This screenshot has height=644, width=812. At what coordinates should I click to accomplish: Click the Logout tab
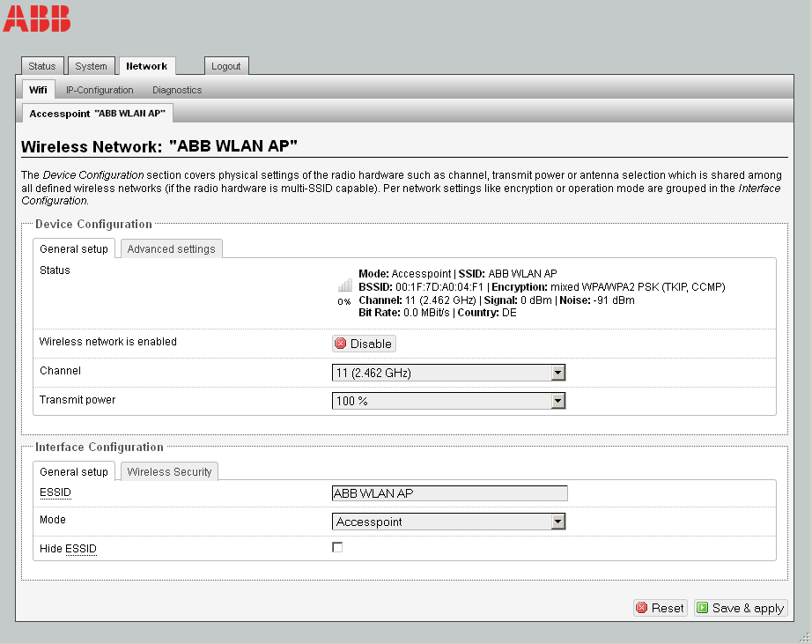click(x=226, y=66)
